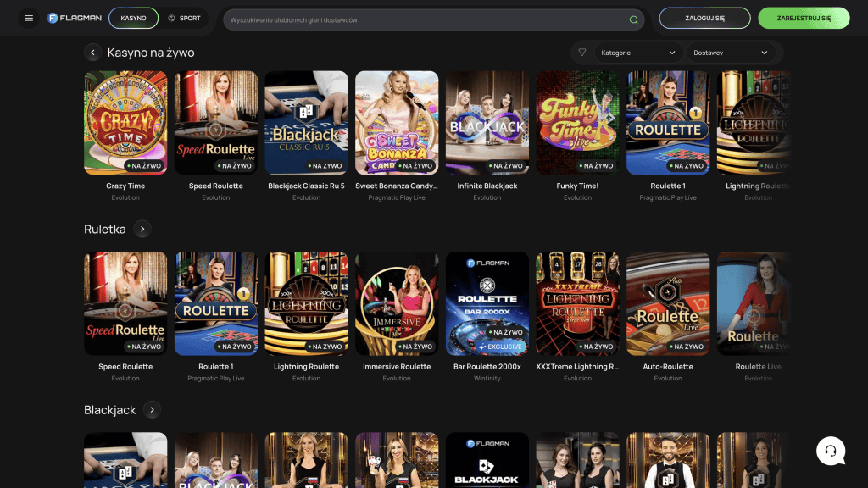Click the Zaloguj się button
The width and height of the screenshot is (868, 488).
click(x=704, y=18)
